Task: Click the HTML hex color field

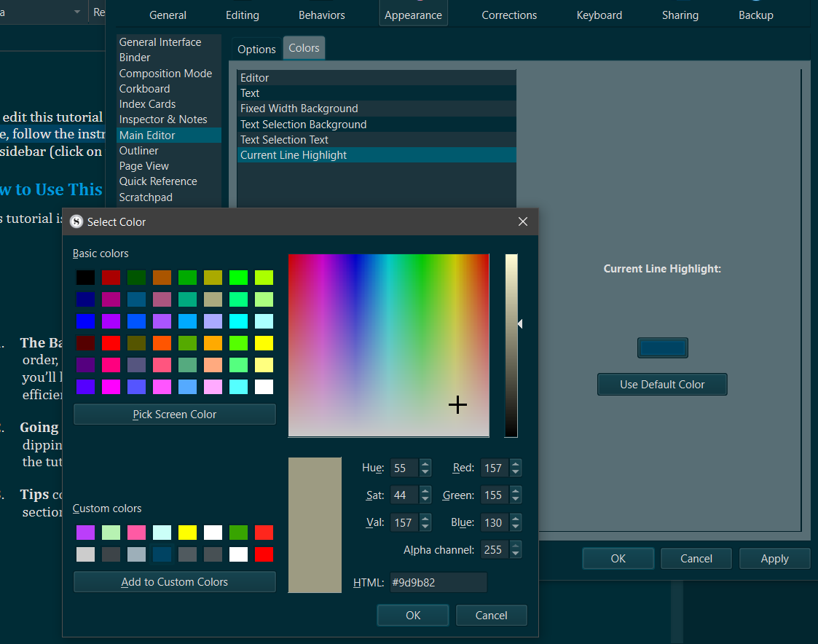Action: pyautogui.click(x=439, y=582)
